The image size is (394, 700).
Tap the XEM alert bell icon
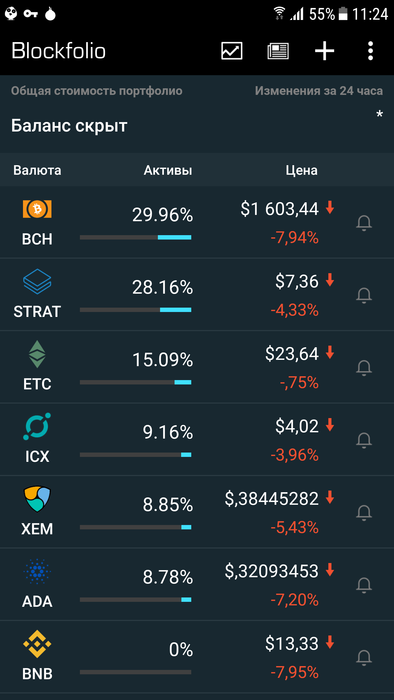coord(364,512)
